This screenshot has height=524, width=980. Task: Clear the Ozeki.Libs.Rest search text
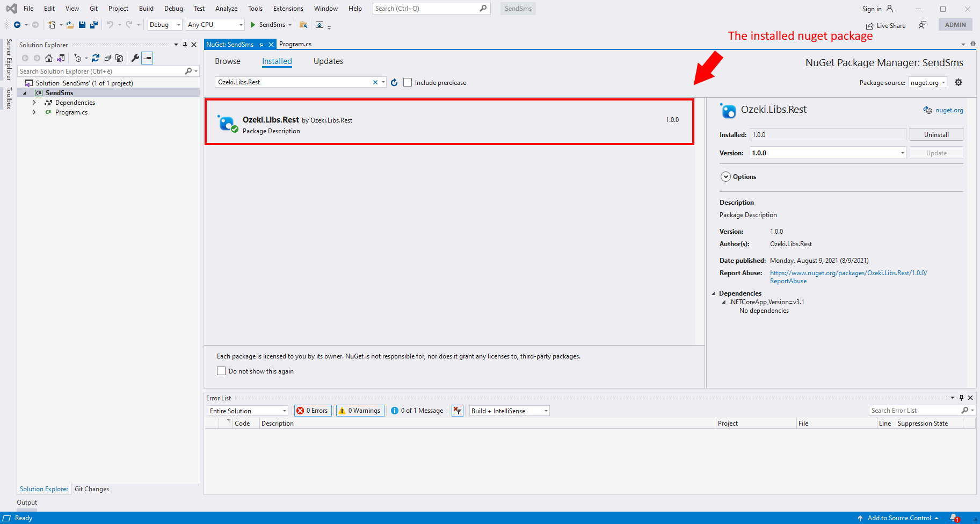coord(375,82)
